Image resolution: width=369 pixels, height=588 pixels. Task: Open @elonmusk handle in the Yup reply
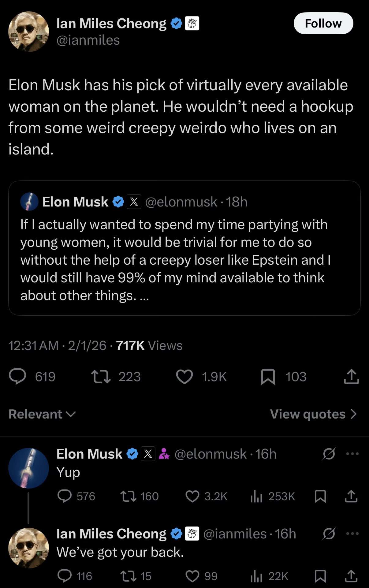click(x=210, y=454)
